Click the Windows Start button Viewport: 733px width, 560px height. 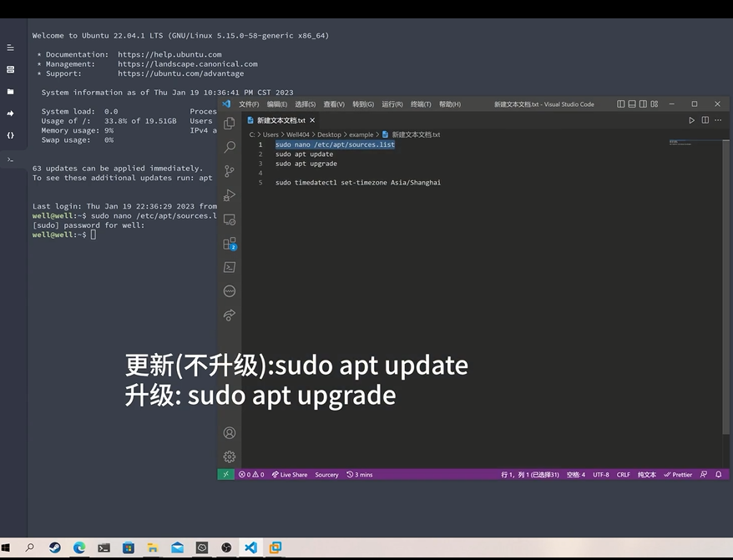point(6,547)
